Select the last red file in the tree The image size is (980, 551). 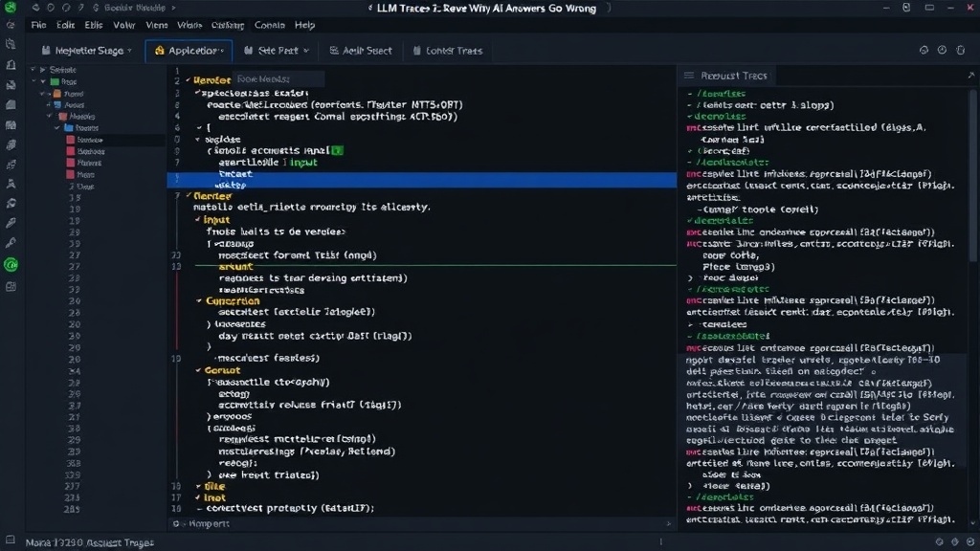pos(71,175)
